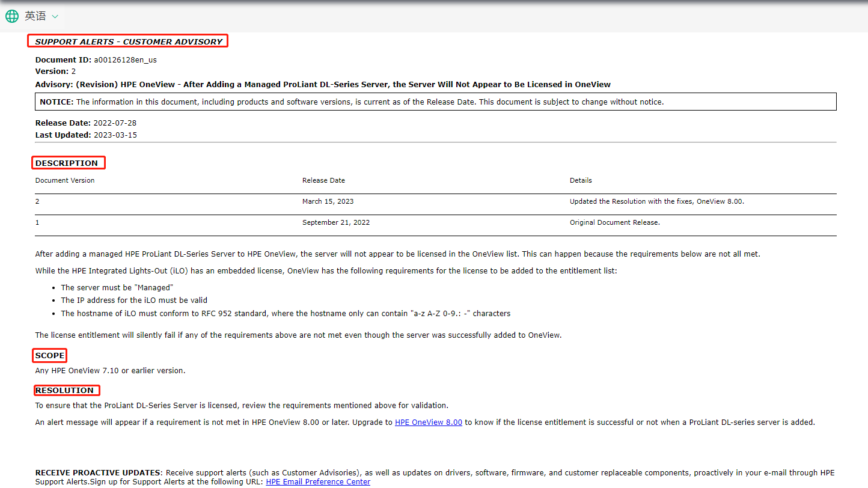Click the SUPPORT ALERTS - CUSTOMER ADVISORY heading
This screenshot has height=488, width=868.
[129, 42]
